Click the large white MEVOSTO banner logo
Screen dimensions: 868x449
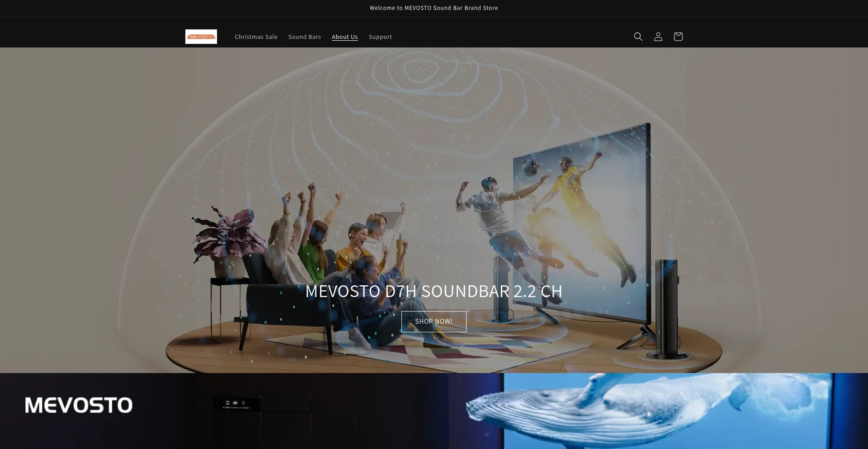79,405
